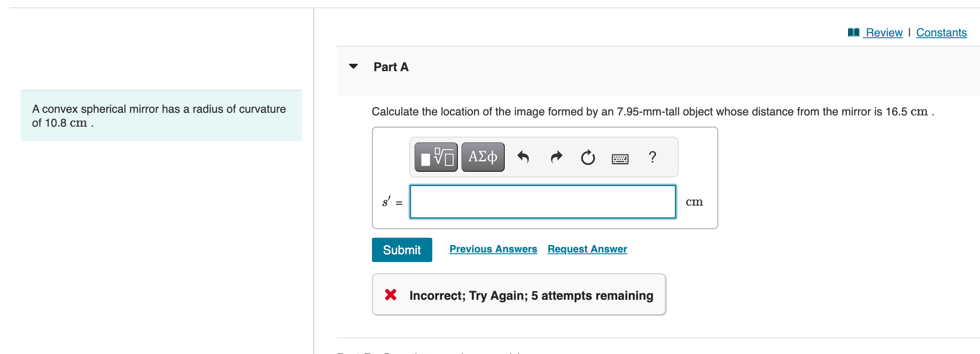The image size is (980, 354).
Task: Click inside the s' answer input field
Action: click(542, 202)
